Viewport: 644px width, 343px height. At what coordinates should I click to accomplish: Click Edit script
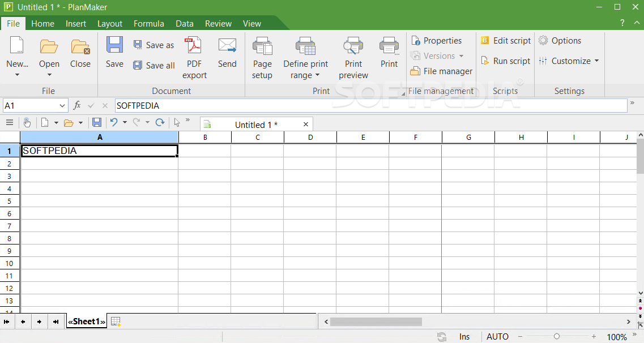506,40
